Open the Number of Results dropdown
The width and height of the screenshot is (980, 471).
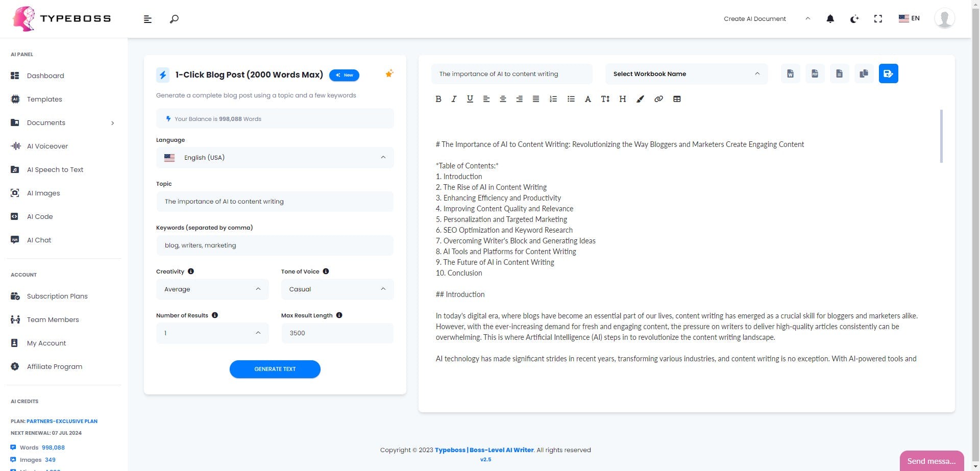(x=212, y=333)
